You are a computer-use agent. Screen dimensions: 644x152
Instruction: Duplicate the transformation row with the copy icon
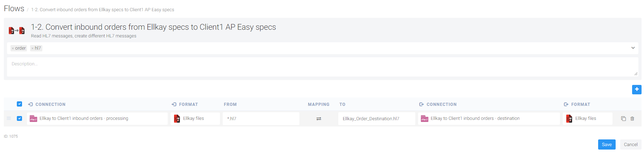[623, 119]
